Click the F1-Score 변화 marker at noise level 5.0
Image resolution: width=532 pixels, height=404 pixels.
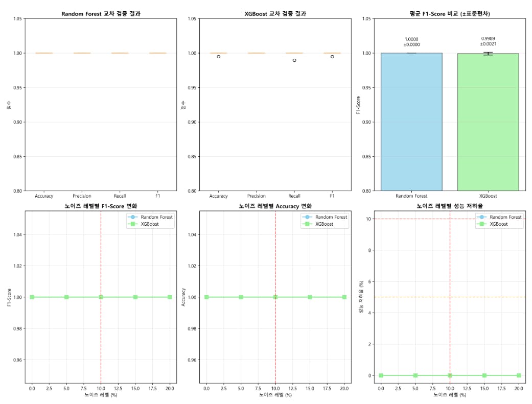coord(66,297)
